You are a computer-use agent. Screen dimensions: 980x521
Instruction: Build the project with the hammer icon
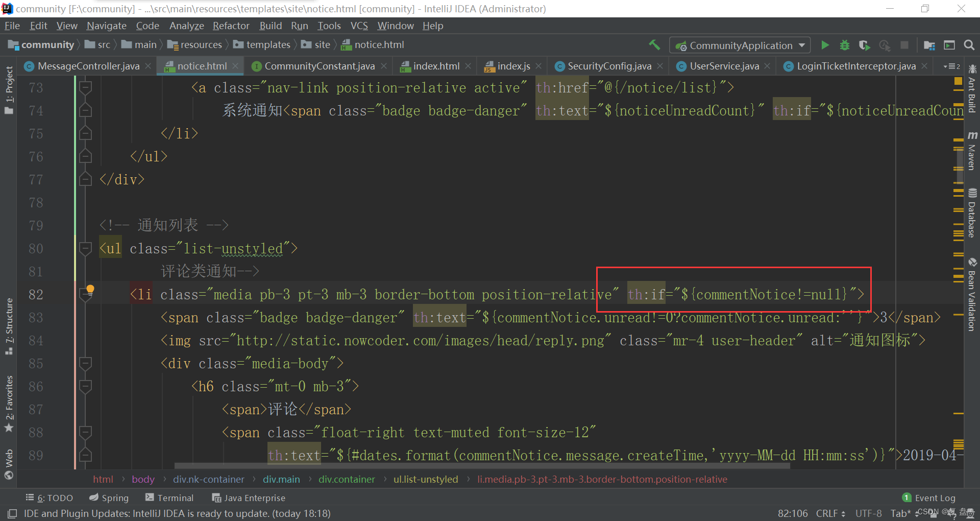coord(654,45)
